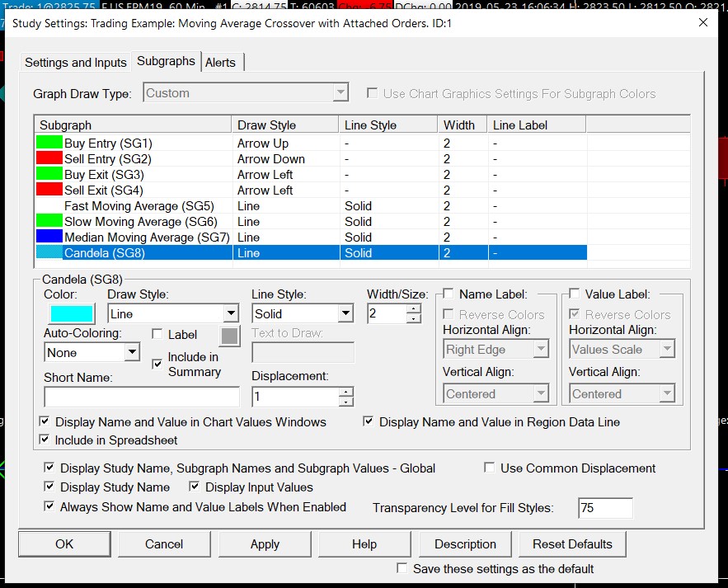
Task: Open the Alerts tab
Action: point(220,62)
